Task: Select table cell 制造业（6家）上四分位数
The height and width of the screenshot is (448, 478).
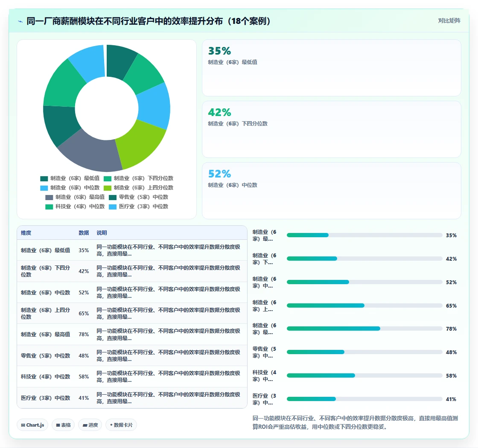Action: point(45,314)
